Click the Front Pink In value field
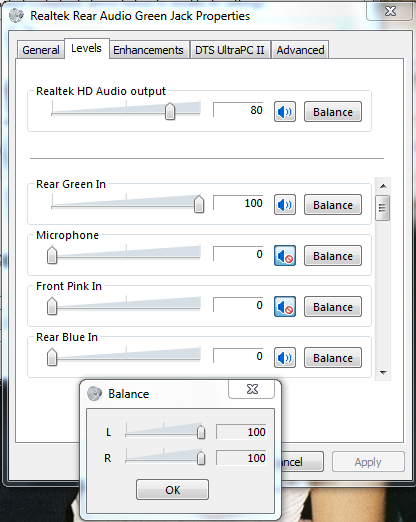Image resolution: width=416 pixels, height=522 pixels. point(238,305)
